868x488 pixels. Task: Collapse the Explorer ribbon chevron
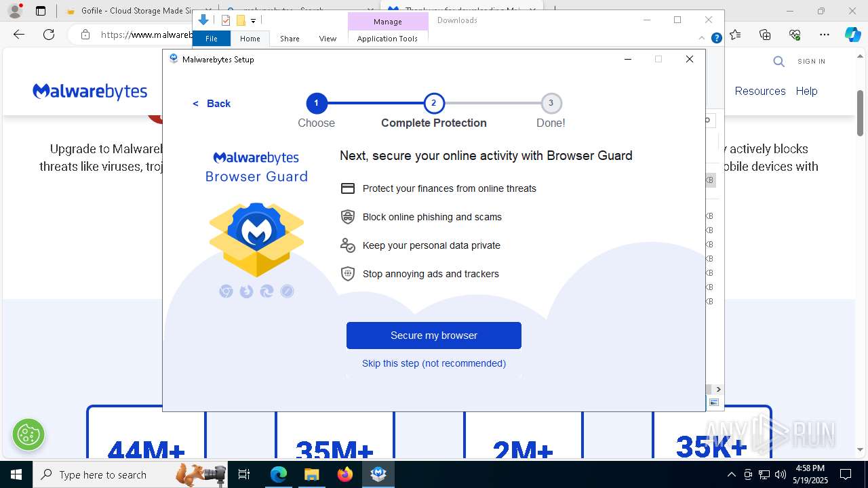pyautogui.click(x=703, y=39)
